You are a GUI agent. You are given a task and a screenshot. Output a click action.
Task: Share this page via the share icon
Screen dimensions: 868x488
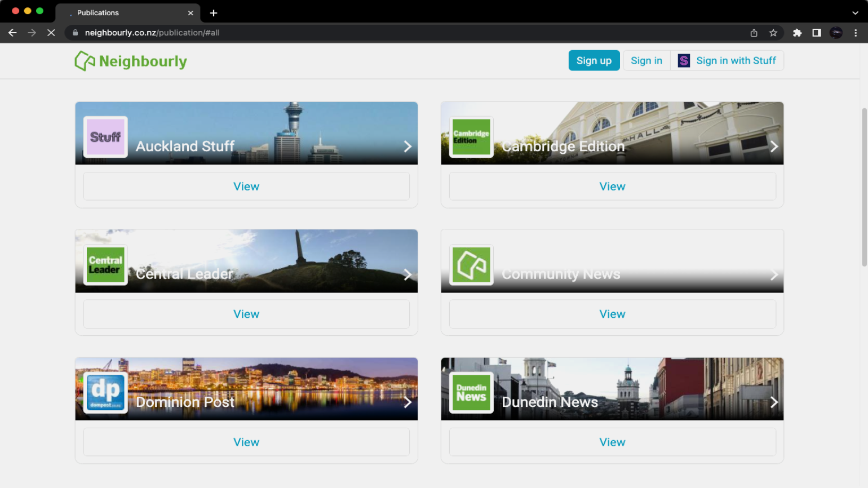(x=754, y=33)
